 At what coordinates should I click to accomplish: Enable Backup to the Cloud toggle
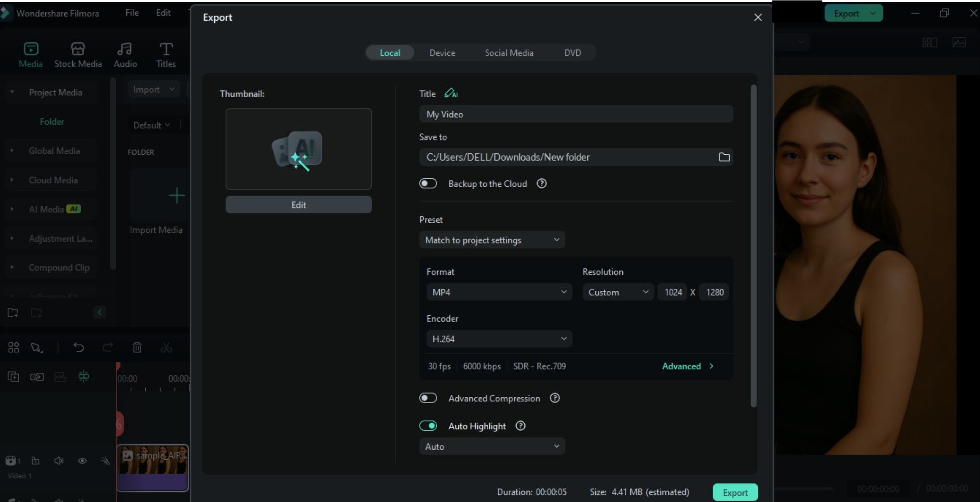tap(428, 184)
